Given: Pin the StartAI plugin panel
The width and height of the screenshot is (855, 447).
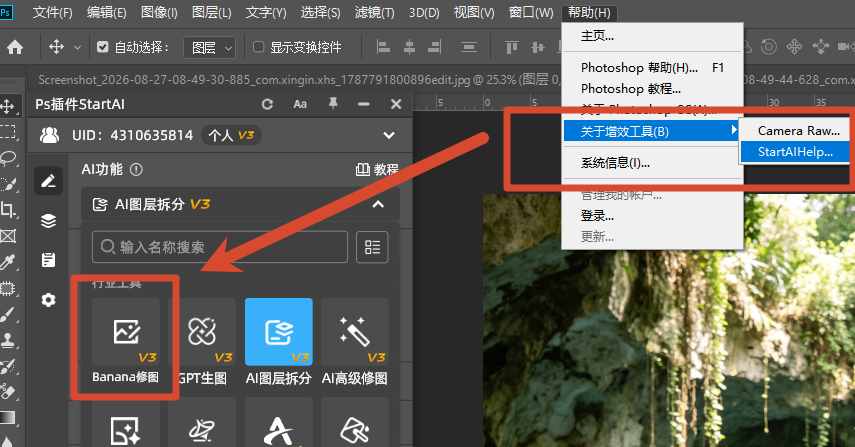Looking at the screenshot, I should pos(333,104).
